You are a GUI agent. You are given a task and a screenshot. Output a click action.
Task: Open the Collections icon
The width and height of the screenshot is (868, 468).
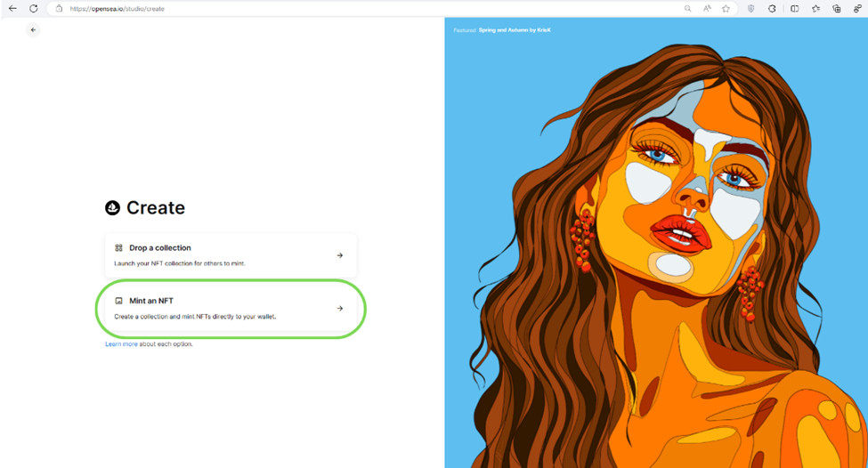(x=837, y=8)
